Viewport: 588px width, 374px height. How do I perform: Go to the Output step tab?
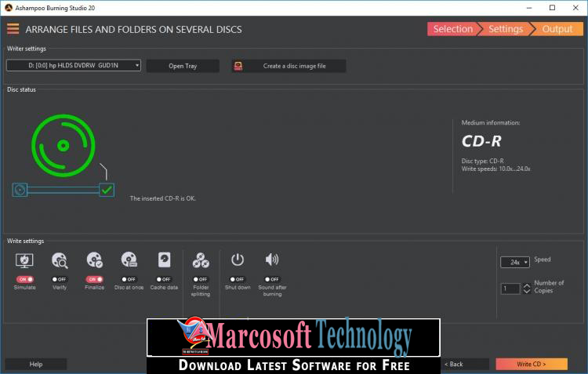coord(557,29)
